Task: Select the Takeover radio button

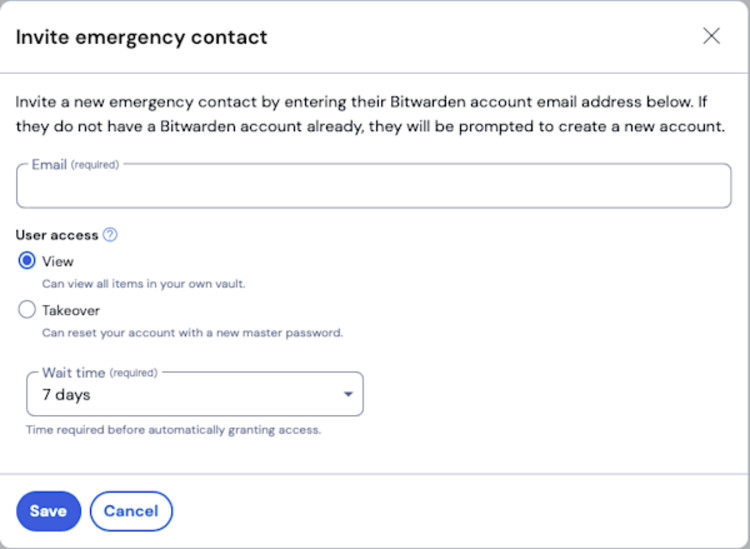Action: [28, 311]
